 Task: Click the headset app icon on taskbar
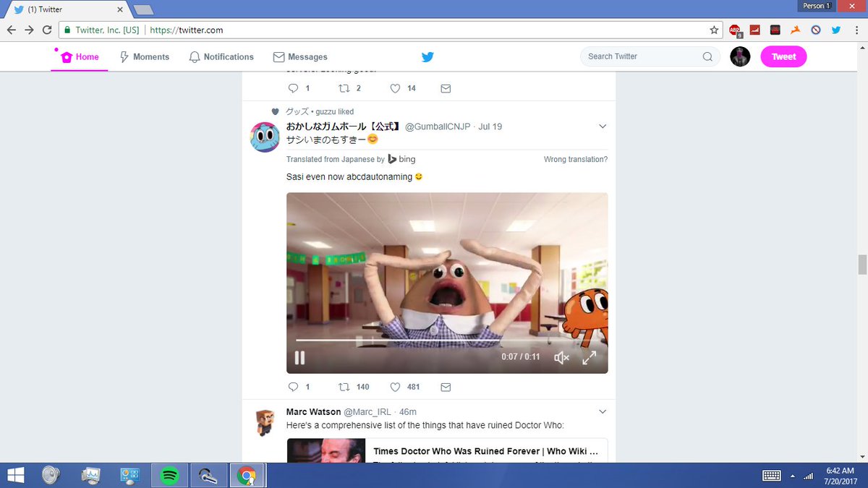click(x=208, y=476)
